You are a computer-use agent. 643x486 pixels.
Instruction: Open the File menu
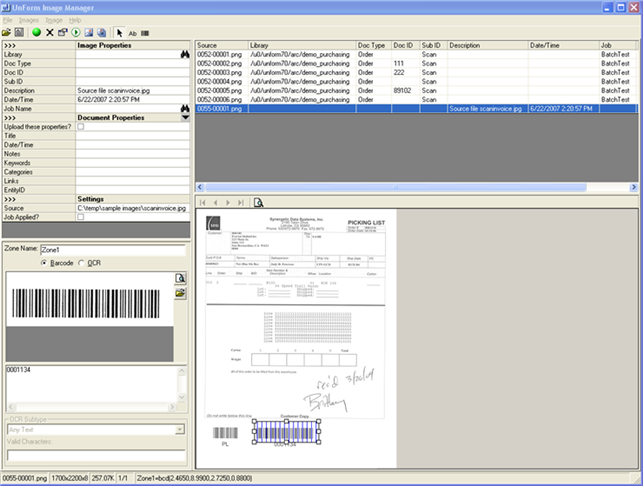click(8, 20)
